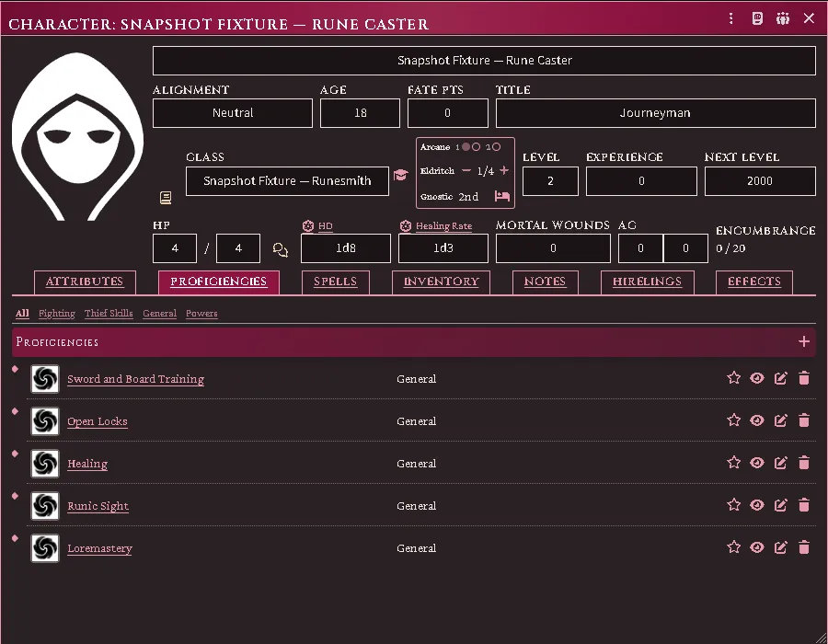Open the three-dot header menu
This screenshot has height=644, width=828.
point(730,18)
